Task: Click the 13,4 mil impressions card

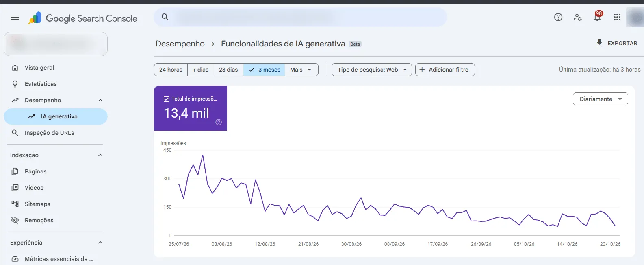Action: click(x=191, y=108)
